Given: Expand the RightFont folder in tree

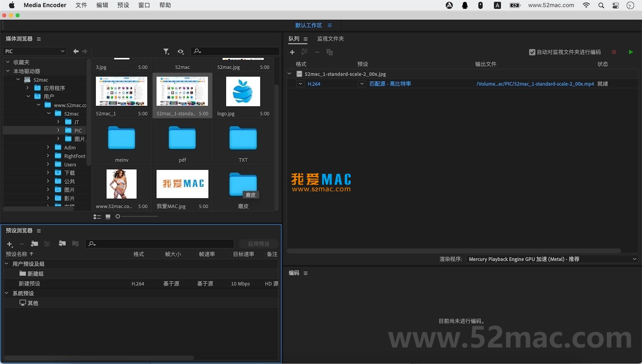Looking at the screenshot, I should 48,156.
